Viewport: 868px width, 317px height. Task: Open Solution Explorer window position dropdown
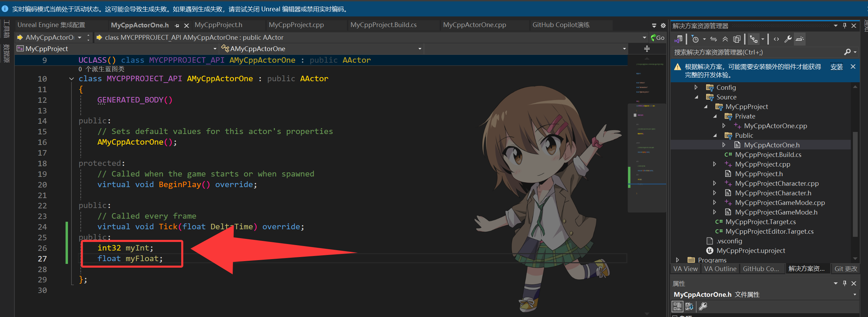point(836,26)
